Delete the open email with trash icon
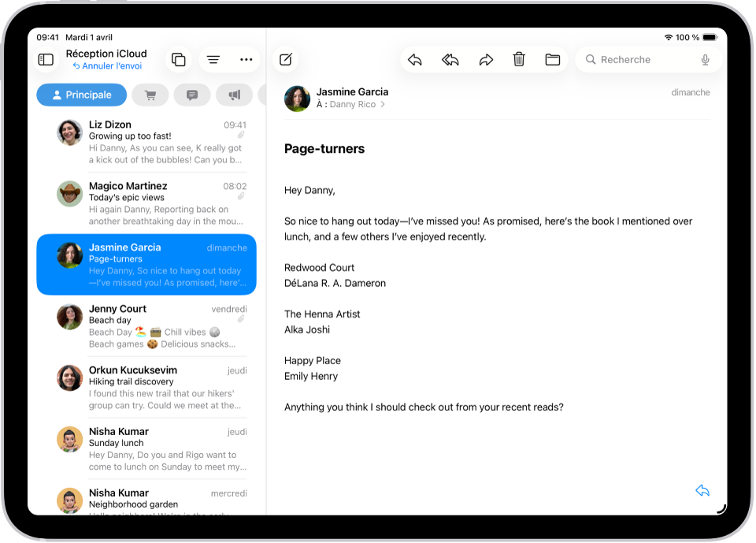Image resolution: width=756 pixels, height=543 pixels. 518,59
